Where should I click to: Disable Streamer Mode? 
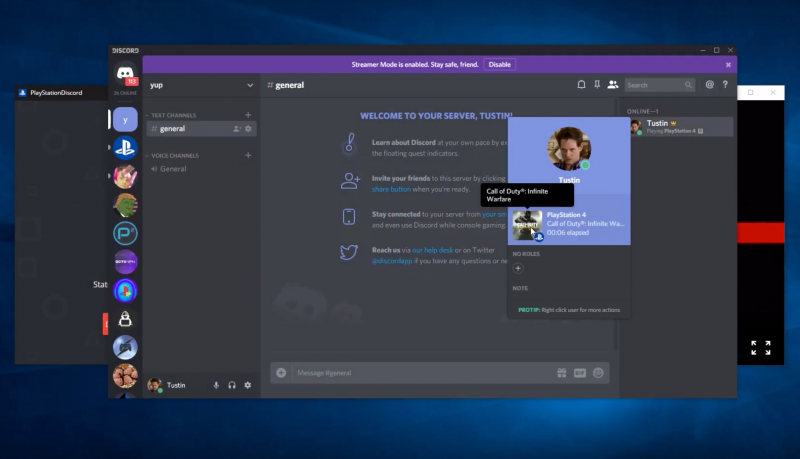click(499, 65)
